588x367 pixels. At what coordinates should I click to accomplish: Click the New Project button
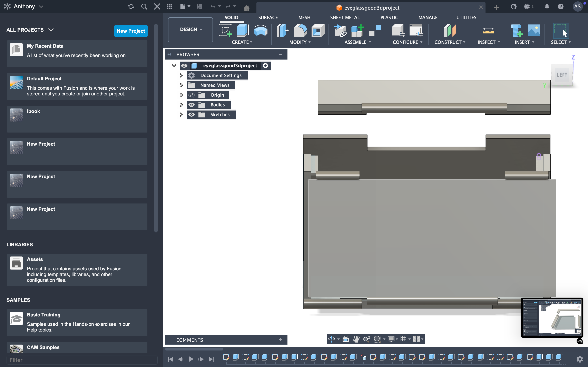pyautogui.click(x=131, y=31)
